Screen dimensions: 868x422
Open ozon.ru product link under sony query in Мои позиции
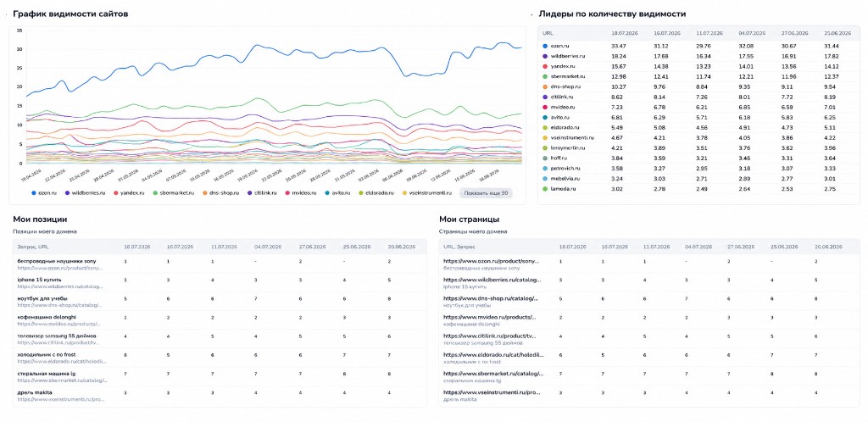pyautogui.click(x=60, y=268)
